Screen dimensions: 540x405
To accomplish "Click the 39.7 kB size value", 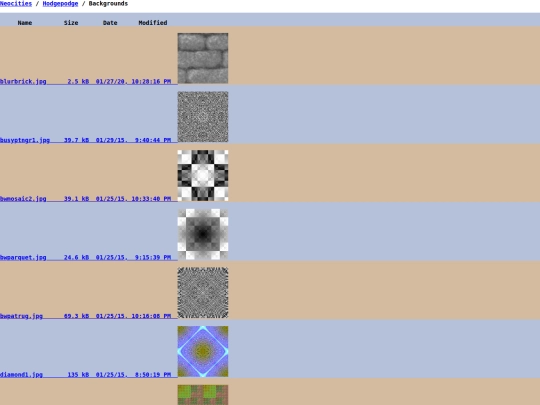I will pyautogui.click(x=76, y=140).
